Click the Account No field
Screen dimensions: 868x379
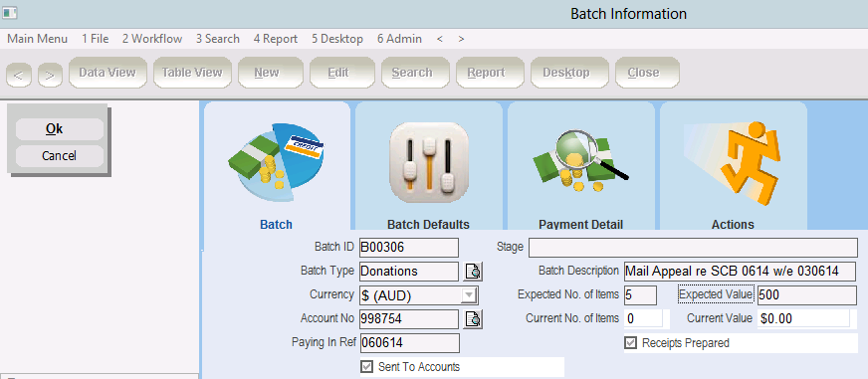[409, 319]
